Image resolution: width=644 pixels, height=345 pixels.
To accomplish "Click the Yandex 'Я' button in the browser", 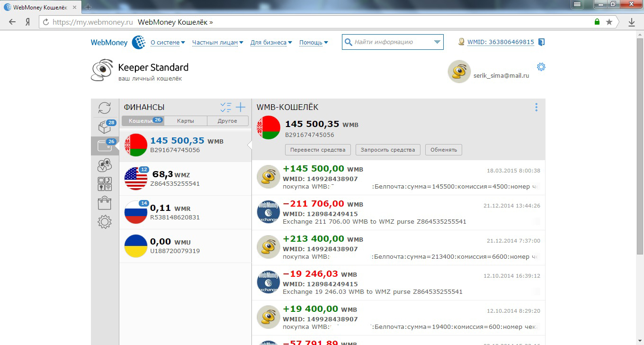I will (x=28, y=22).
